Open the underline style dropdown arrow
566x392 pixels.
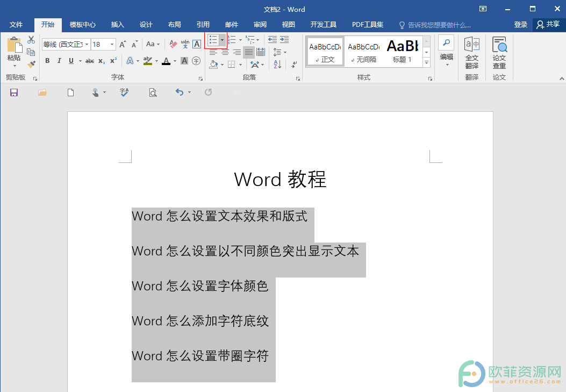point(80,61)
